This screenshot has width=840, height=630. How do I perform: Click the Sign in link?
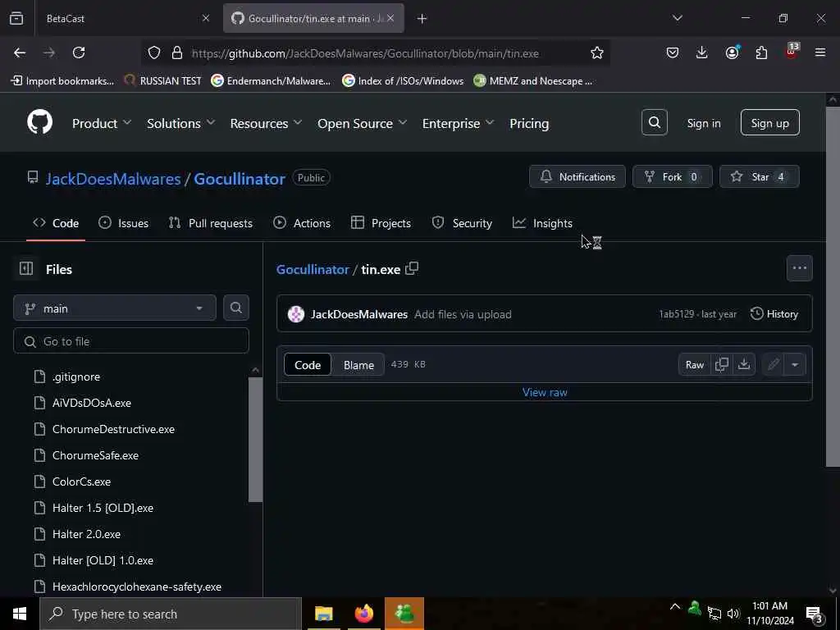coord(703,123)
